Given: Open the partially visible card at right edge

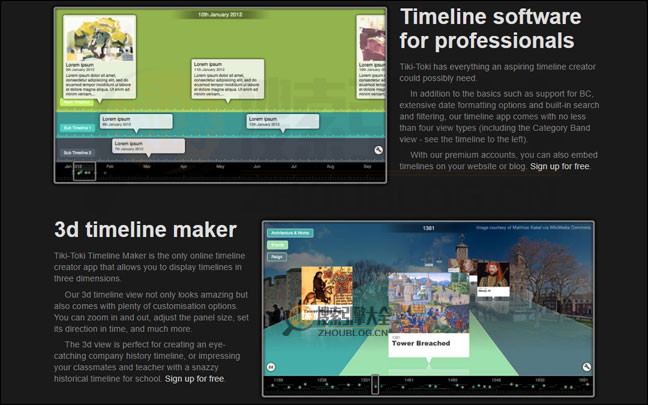Looking at the screenshot, I should pyautogui.click(x=371, y=57).
